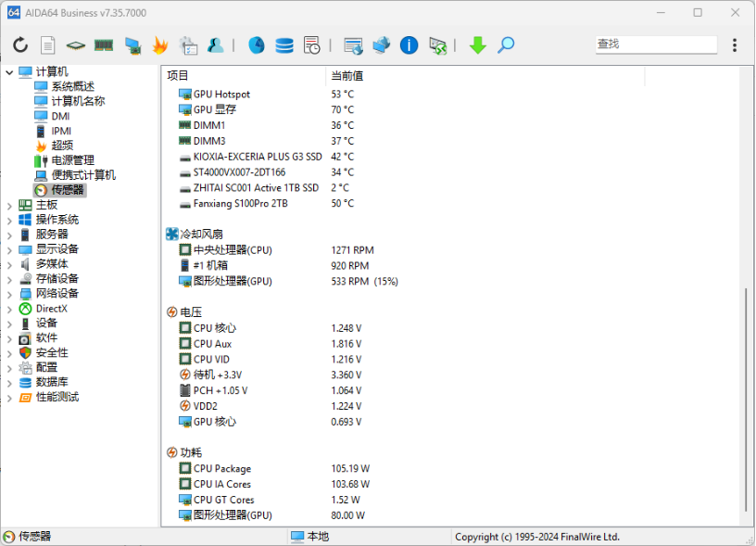Select the 安全性 tree item
The height and width of the screenshot is (546, 756).
click(x=52, y=352)
